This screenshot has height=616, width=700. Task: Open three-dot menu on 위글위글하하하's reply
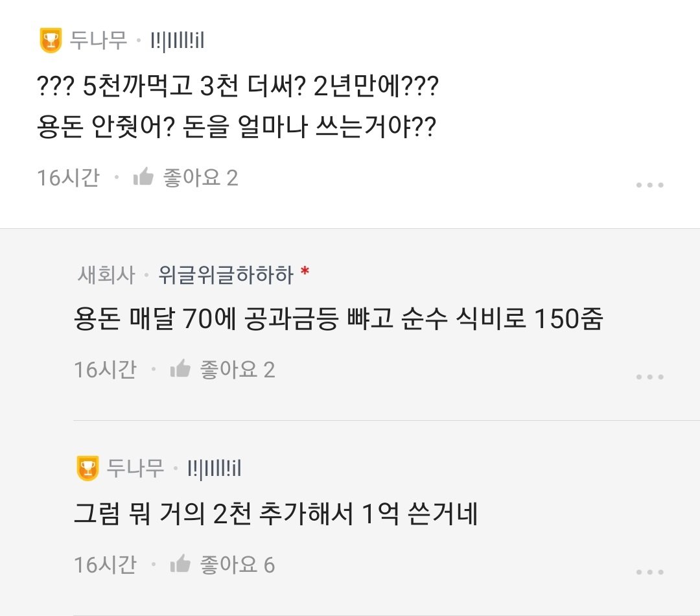pos(649,377)
